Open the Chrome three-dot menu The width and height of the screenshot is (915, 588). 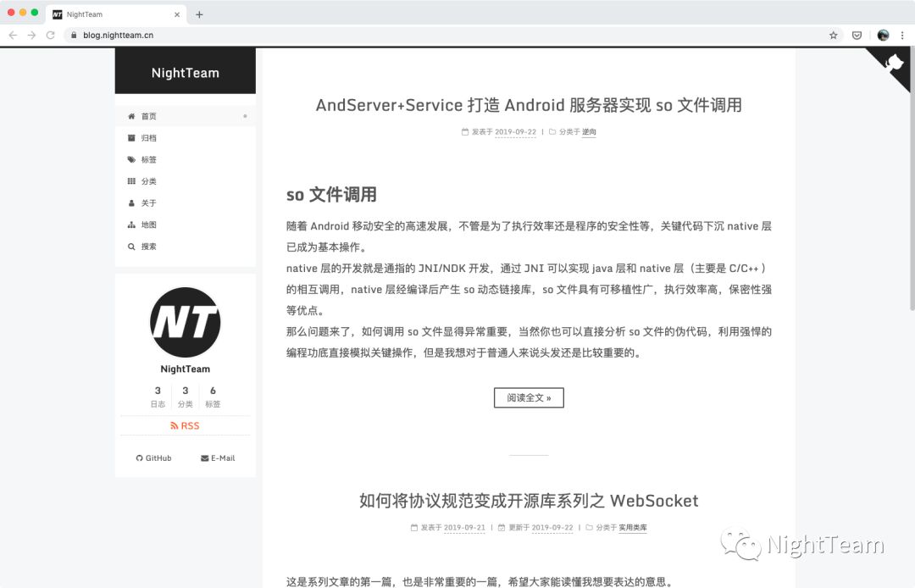pyautogui.click(x=901, y=35)
